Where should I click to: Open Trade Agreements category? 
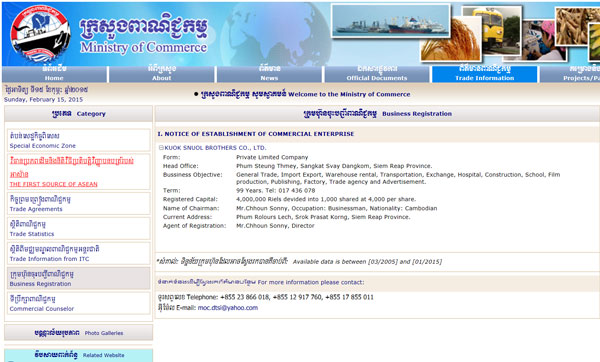pyautogui.click(x=78, y=204)
